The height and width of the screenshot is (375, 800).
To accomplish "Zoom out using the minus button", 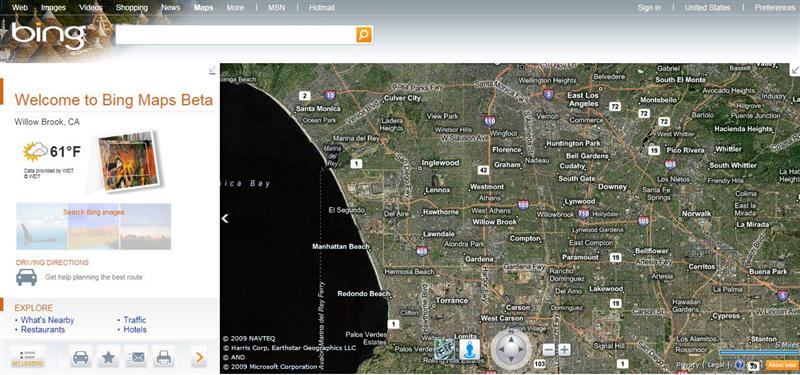I will 548,350.
